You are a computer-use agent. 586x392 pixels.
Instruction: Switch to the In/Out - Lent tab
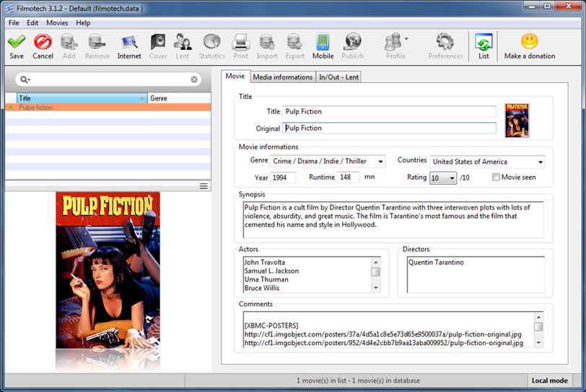[338, 77]
